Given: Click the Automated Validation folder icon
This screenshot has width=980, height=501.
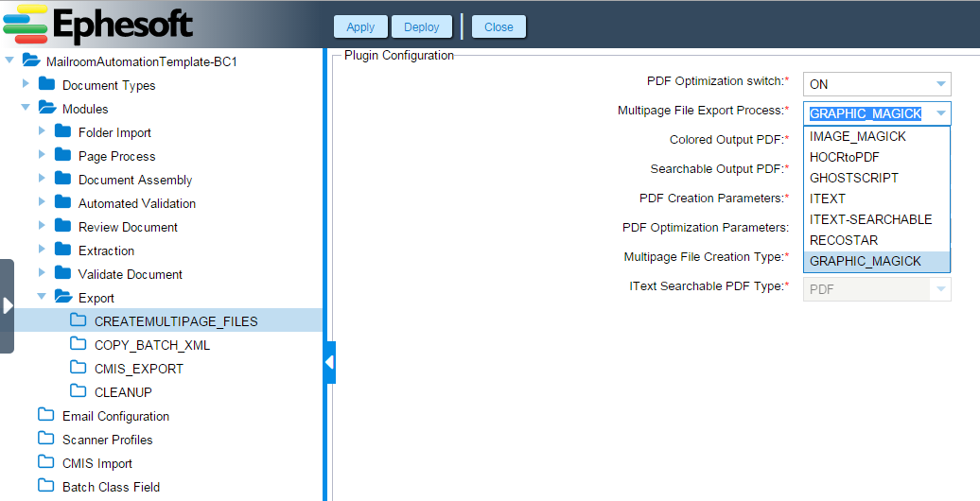Looking at the screenshot, I should click(x=62, y=202).
